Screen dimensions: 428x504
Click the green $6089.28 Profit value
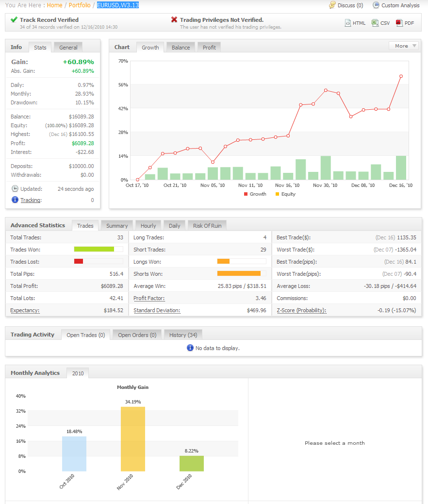point(83,143)
